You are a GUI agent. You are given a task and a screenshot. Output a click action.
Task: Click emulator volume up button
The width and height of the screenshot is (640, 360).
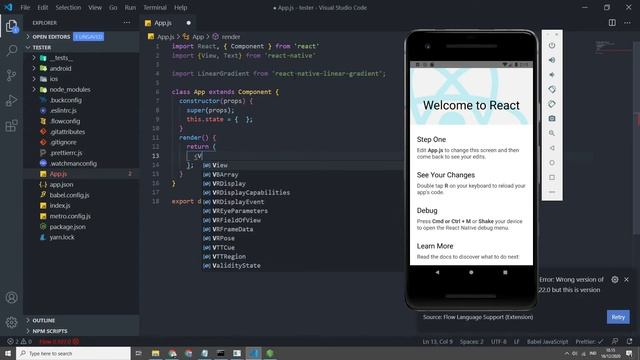(552, 60)
